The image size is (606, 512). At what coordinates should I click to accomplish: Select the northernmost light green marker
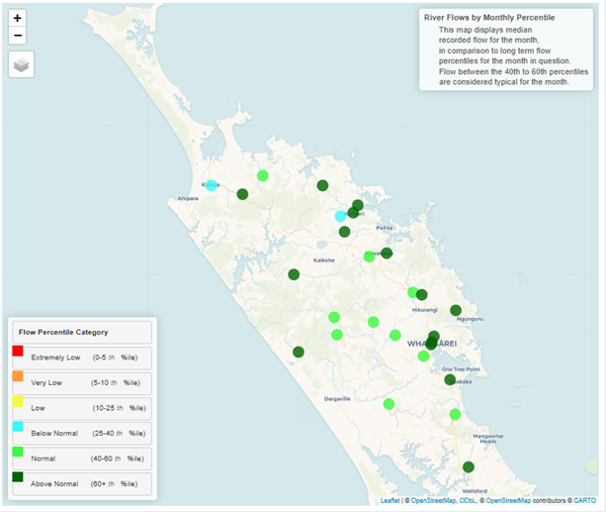click(x=263, y=176)
